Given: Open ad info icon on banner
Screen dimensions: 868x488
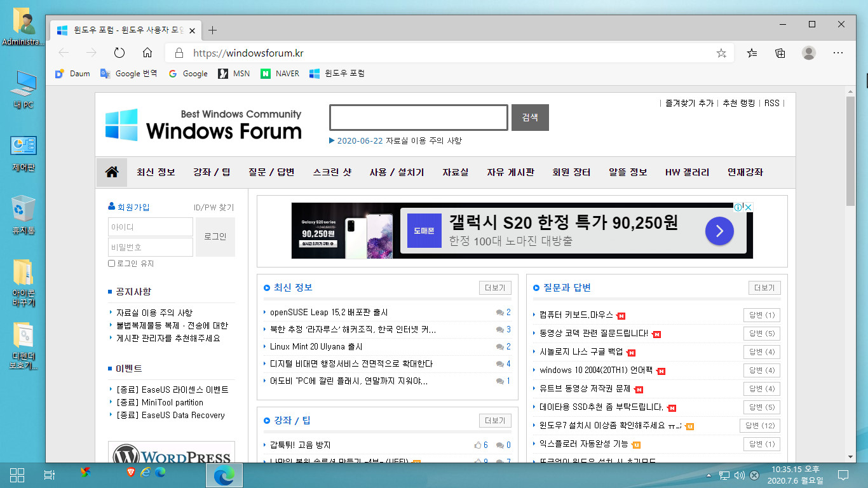Looking at the screenshot, I should point(738,207).
